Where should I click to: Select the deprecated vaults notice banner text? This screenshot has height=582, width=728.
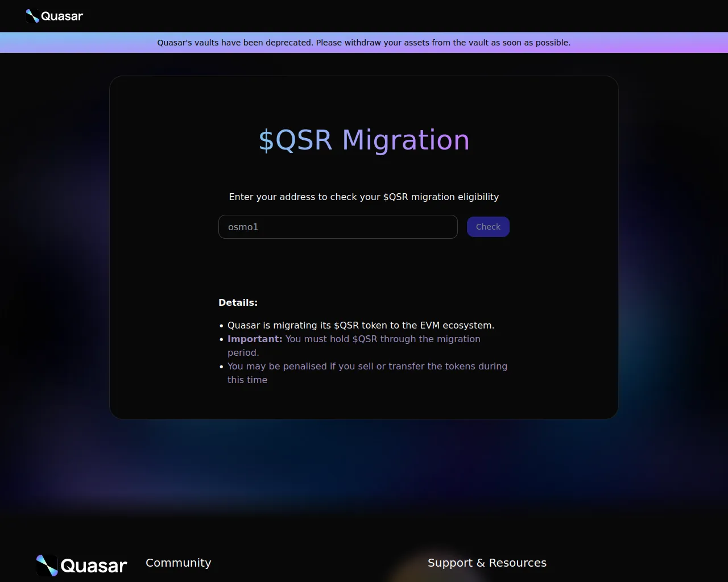364,43
